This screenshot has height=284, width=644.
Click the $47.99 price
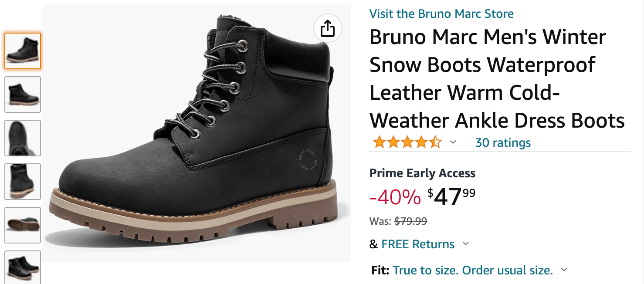tap(451, 197)
